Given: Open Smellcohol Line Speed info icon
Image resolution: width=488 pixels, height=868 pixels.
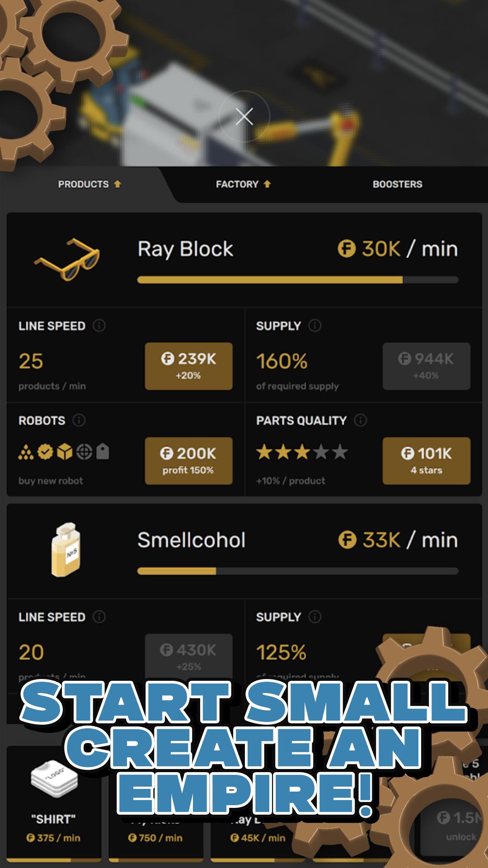Looking at the screenshot, I should (x=99, y=617).
